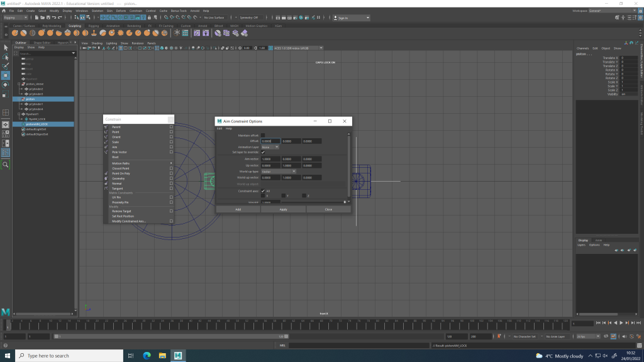Activate the Scale tool in the toolbox
The width and height of the screenshot is (644, 362).
click(5, 94)
